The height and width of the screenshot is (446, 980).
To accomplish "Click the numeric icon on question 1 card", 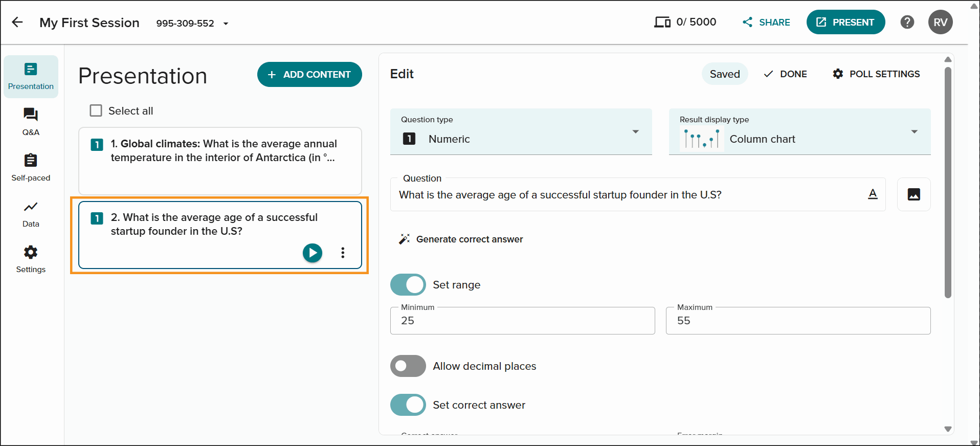I will click(97, 145).
